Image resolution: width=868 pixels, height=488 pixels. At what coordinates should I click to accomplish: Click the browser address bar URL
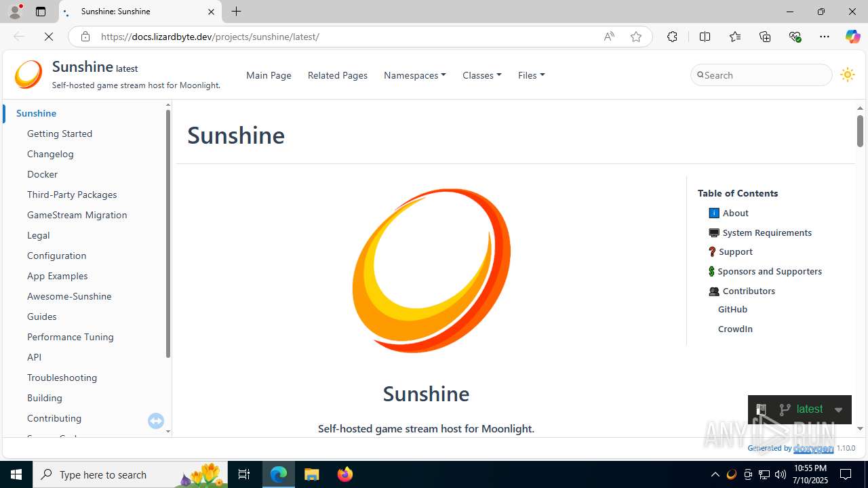point(210,37)
